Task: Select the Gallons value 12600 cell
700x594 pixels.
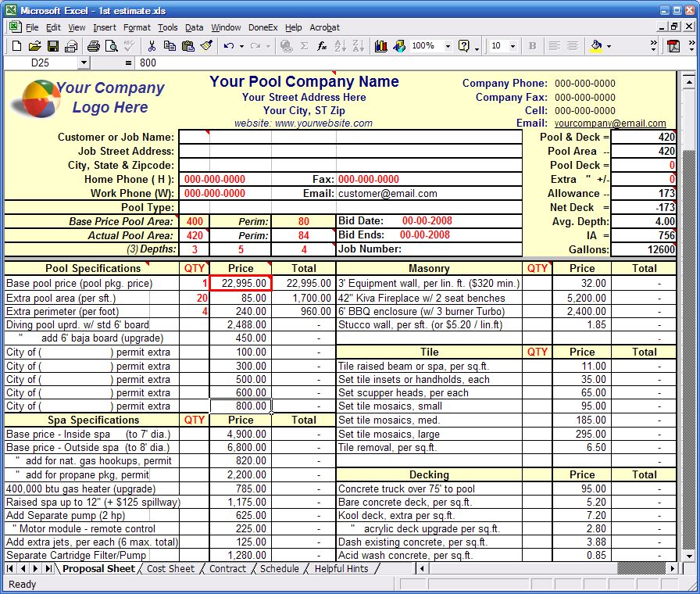Action: (643, 249)
